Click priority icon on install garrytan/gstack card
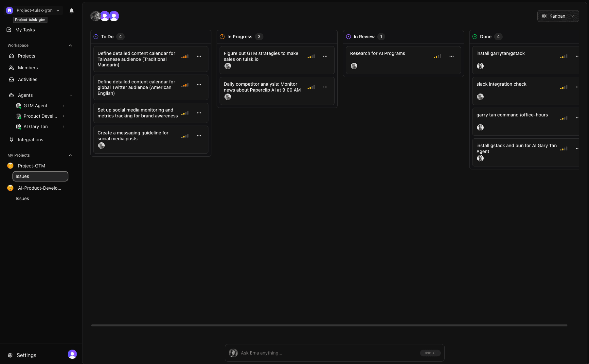The image size is (589, 364). pyautogui.click(x=563, y=57)
